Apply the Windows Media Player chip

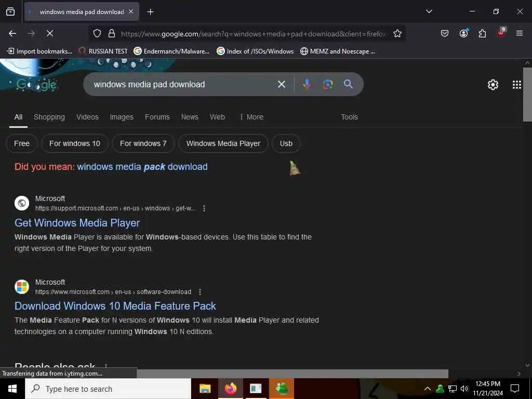(x=223, y=143)
